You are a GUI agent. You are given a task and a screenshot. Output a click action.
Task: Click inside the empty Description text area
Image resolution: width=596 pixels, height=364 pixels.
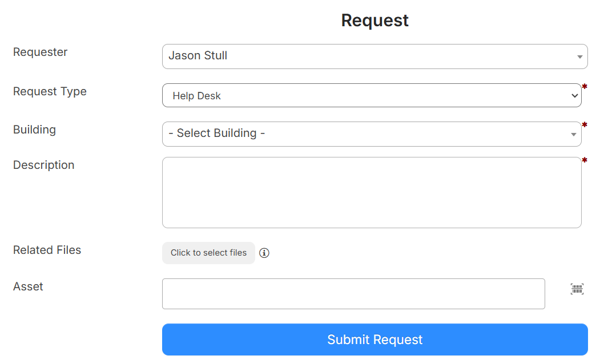(x=371, y=192)
